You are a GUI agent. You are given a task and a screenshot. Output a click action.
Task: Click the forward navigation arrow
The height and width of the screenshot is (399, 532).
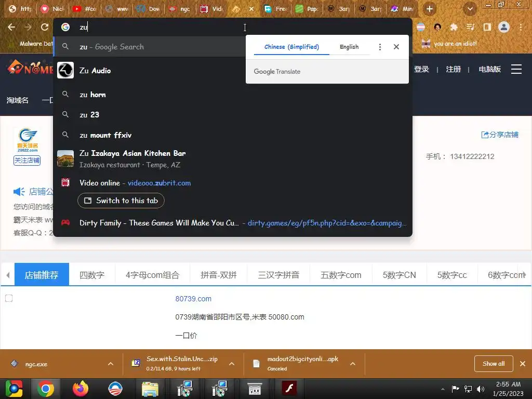point(28,27)
